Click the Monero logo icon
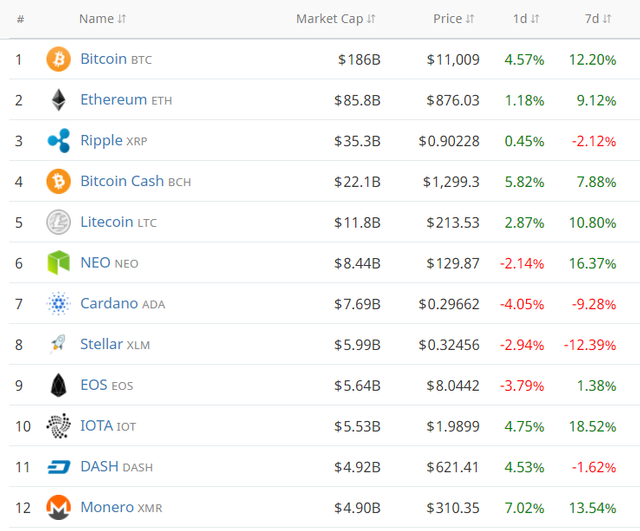Screen dimensions: 640x531 tap(59, 508)
